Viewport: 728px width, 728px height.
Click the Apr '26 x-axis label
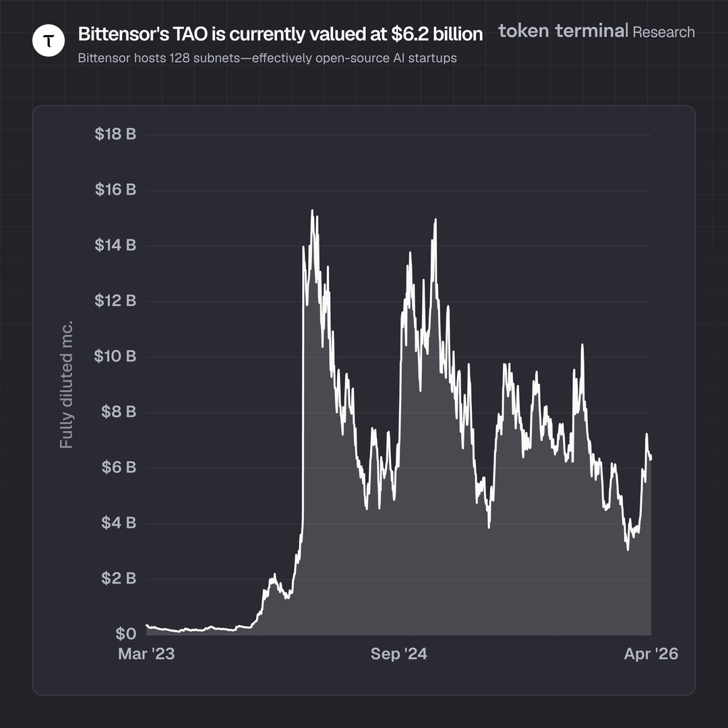650,654
